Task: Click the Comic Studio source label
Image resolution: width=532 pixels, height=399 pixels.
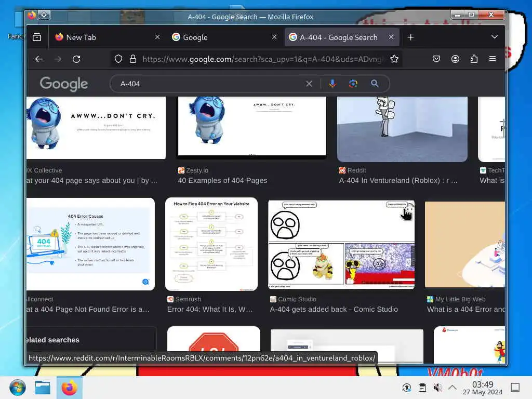Action: click(x=293, y=299)
